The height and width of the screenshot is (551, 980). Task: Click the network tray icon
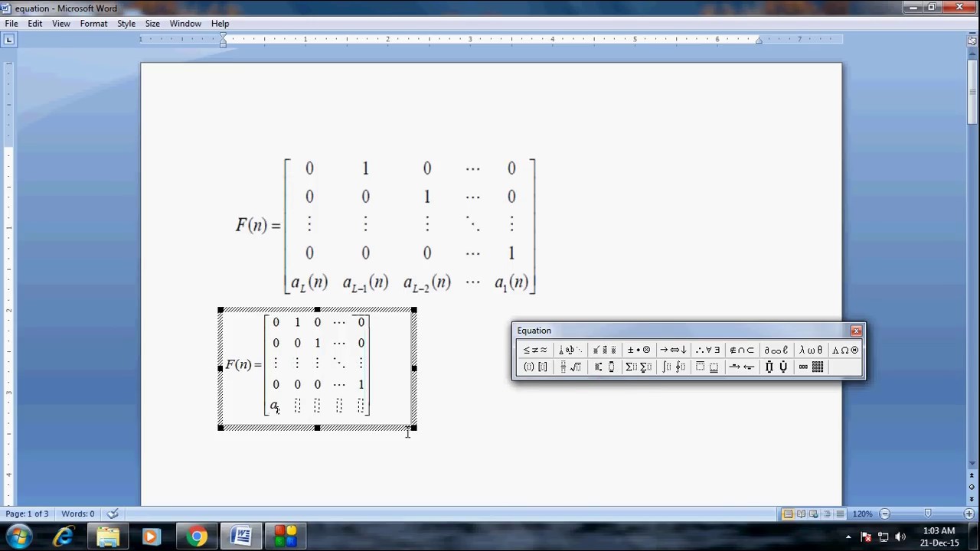click(x=884, y=537)
